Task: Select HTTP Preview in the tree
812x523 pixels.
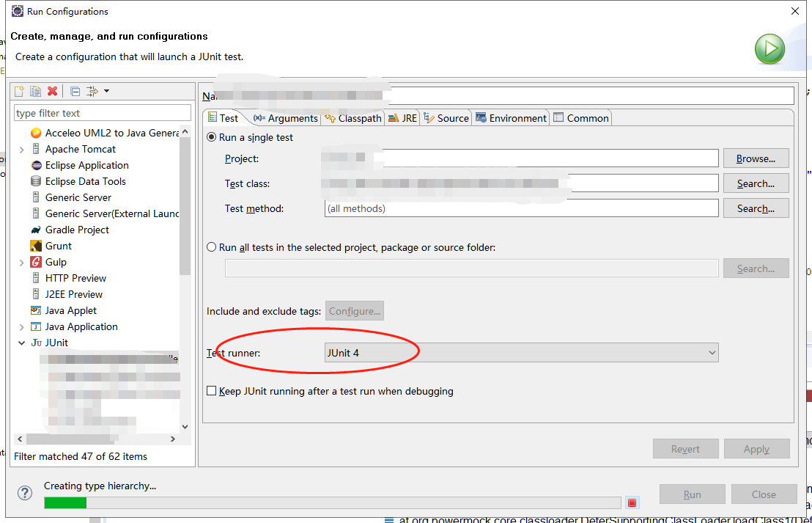Action: click(x=75, y=278)
